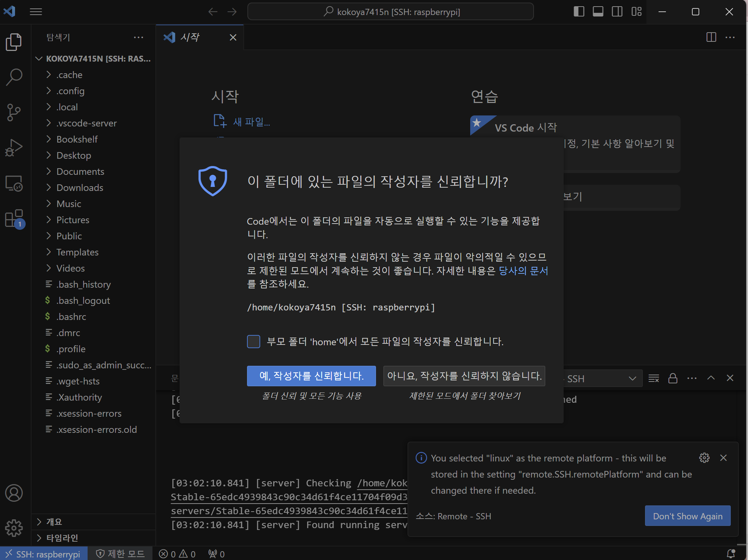Open the Source Control view icon
The height and width of the screenshot is (560, 748).
pyautogui.click(x=14, y=112)
